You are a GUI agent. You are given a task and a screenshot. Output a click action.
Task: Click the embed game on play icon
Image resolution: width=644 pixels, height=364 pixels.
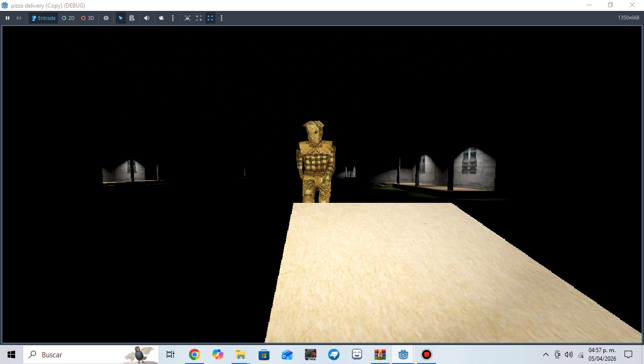tap(188, 18)
